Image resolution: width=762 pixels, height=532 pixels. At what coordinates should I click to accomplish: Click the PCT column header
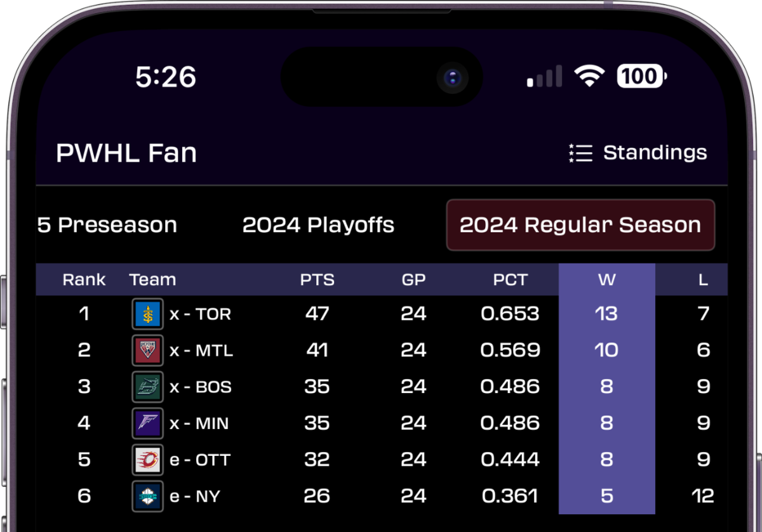509,279
